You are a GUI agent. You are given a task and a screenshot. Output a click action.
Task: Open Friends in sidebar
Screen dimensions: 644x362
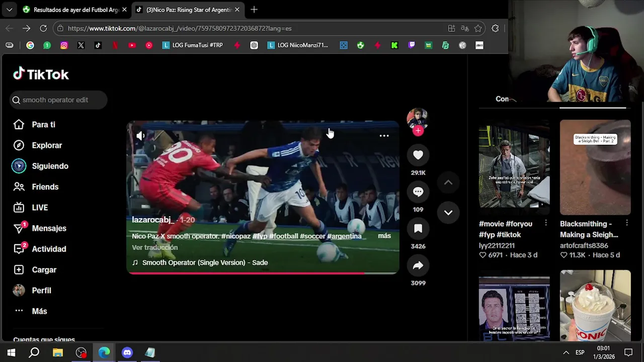click(x=36, y=187)
